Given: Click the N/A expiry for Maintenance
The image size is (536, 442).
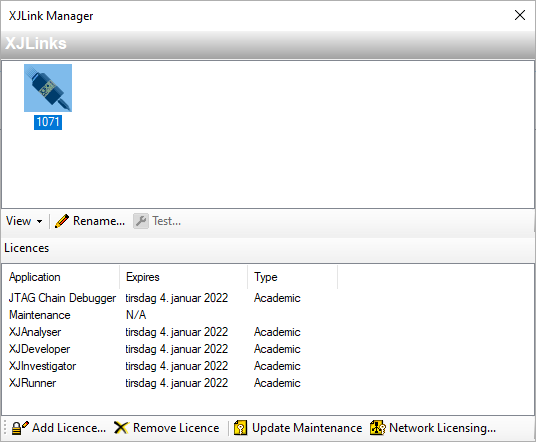Looking at the screenshot, I should 136,315.
